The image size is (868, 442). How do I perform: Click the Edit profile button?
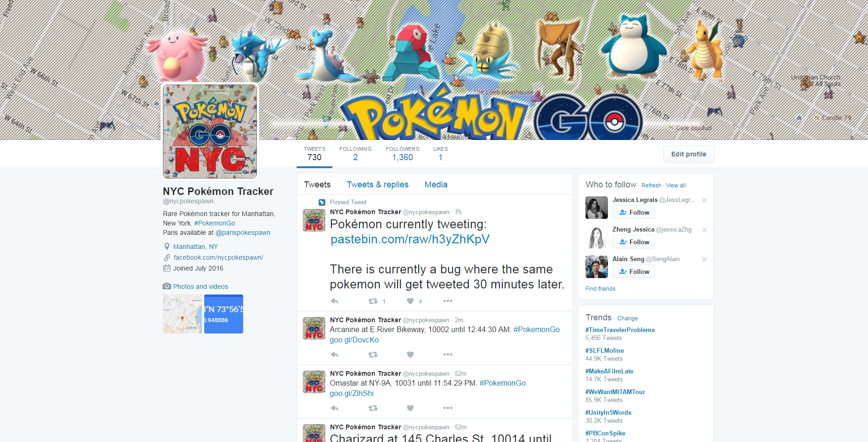coord(689,154)
